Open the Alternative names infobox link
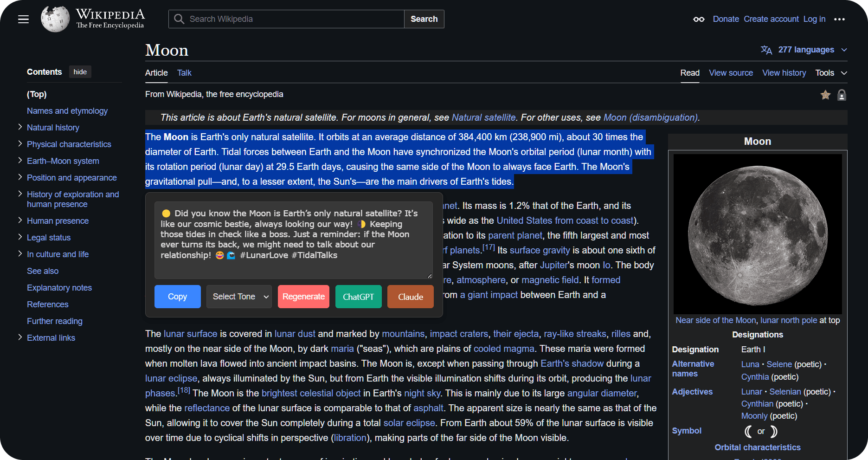This screenshot has width=868, height=460. [x=693, y=369]
